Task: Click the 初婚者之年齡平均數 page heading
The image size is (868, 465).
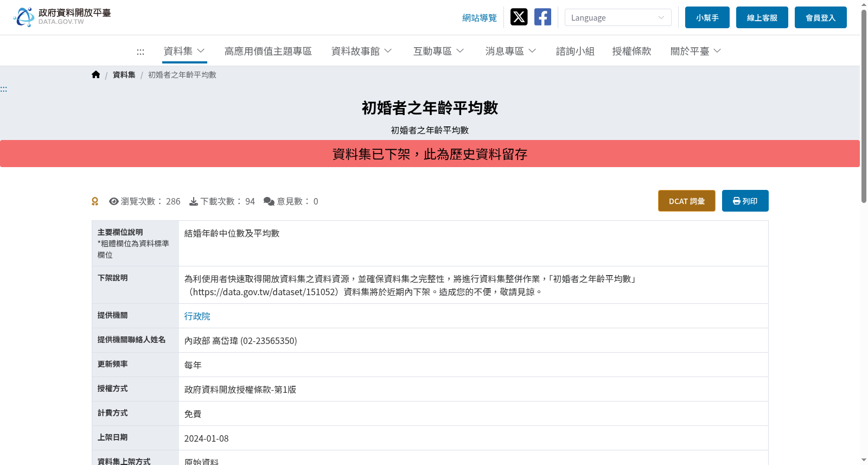Action: 430,108
